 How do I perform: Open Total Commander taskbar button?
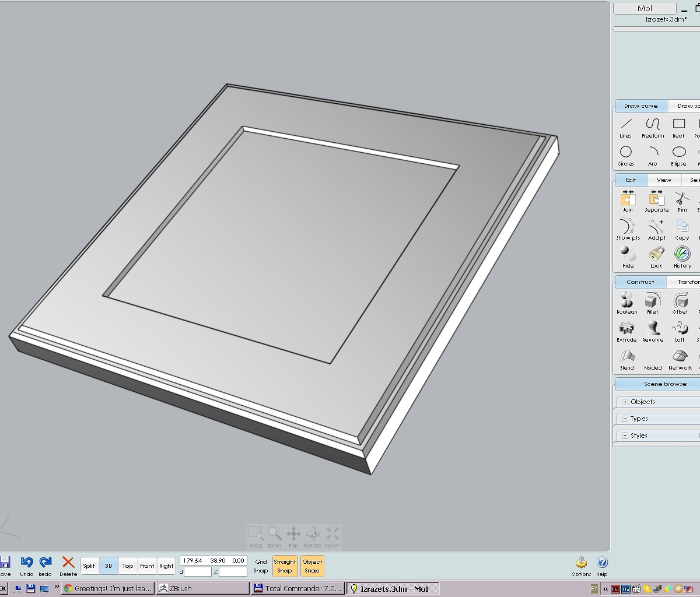click(298, 588)
